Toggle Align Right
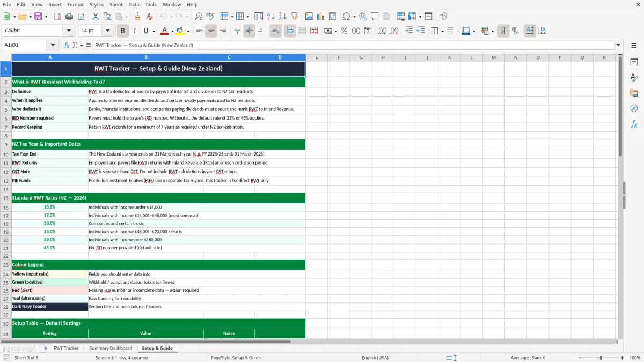The height and width of the screenshot is (362, 644). [x=223, y=31]
